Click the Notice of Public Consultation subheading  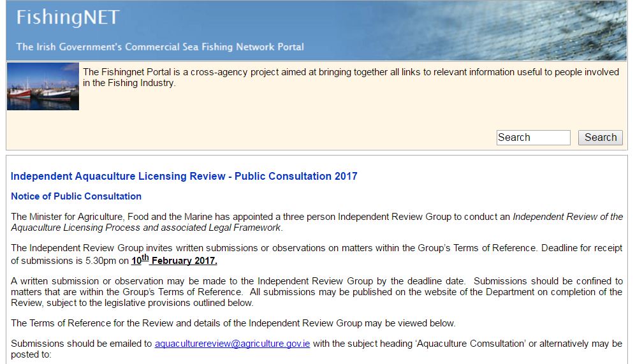pos(76,196)
